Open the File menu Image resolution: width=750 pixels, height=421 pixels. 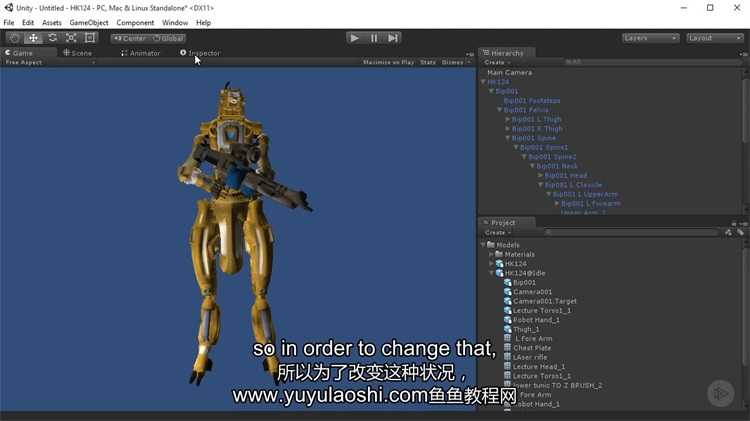coord(9,22)
